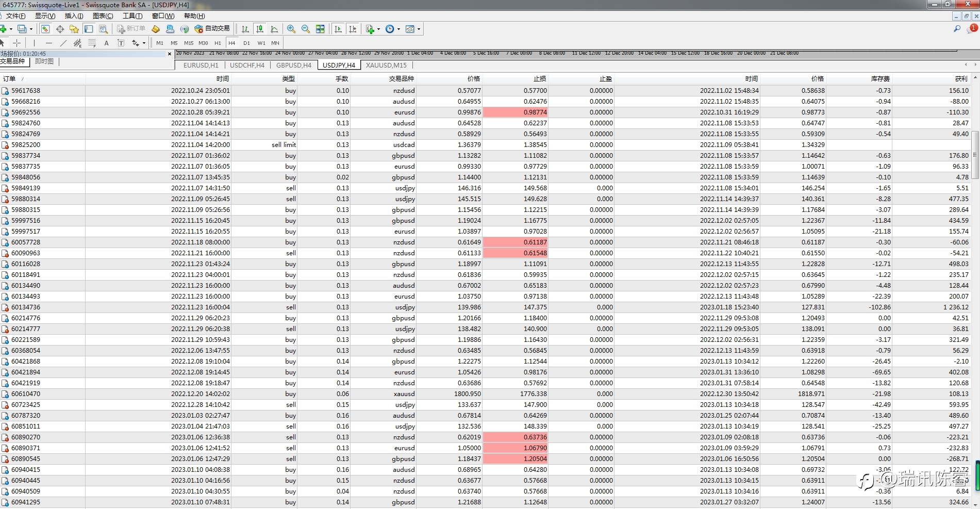This screenshot has width=980, height=509.
Task: Switch the chart to candlestick mode
Action: 260,29
